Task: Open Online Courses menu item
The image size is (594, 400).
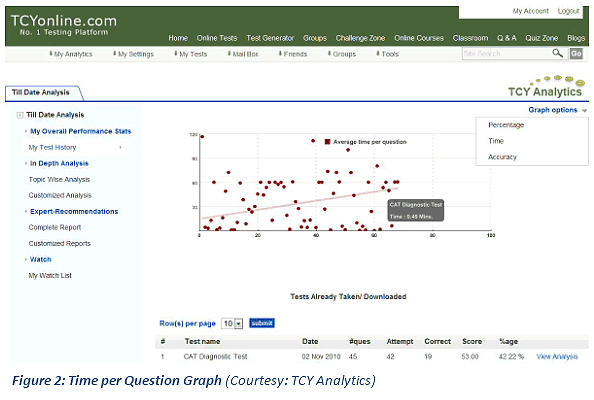Action: coord(419,38)
